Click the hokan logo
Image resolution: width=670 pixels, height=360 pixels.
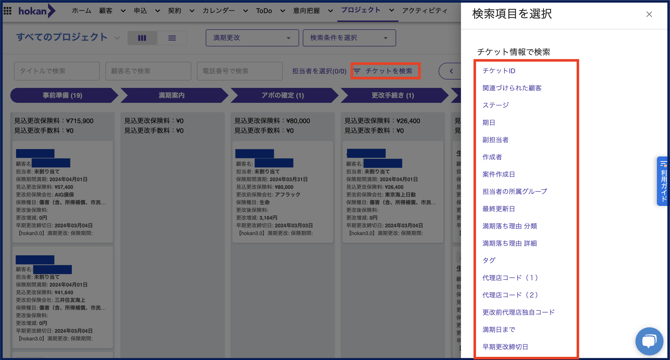36,11
